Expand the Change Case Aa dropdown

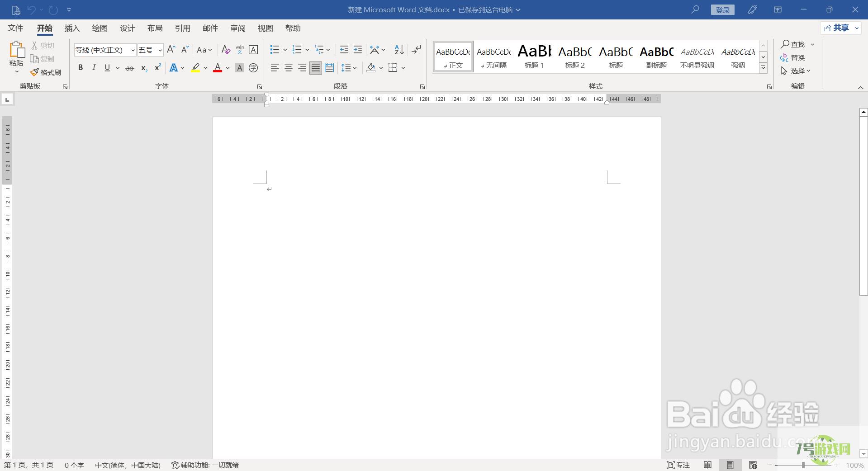(210, 50)
